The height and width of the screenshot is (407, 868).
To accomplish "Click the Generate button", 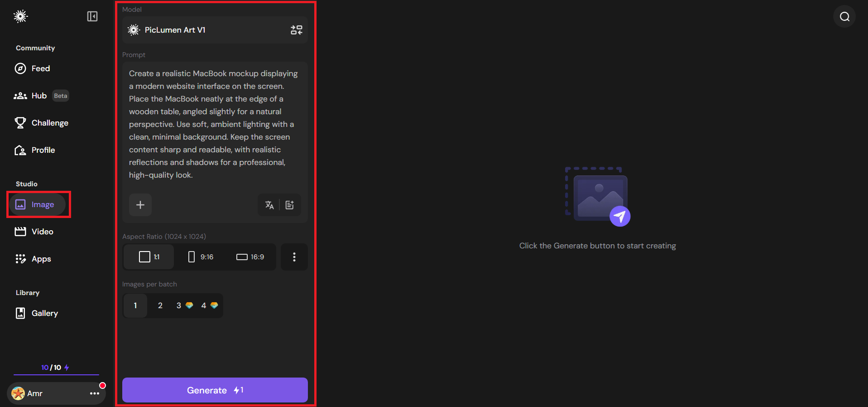I will click(215, 390).
